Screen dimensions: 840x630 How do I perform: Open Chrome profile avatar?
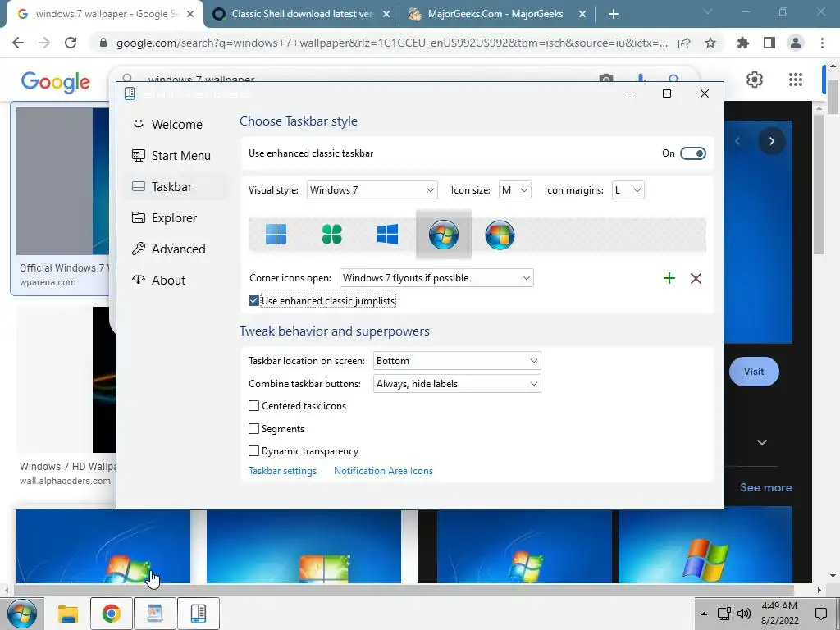796,43
